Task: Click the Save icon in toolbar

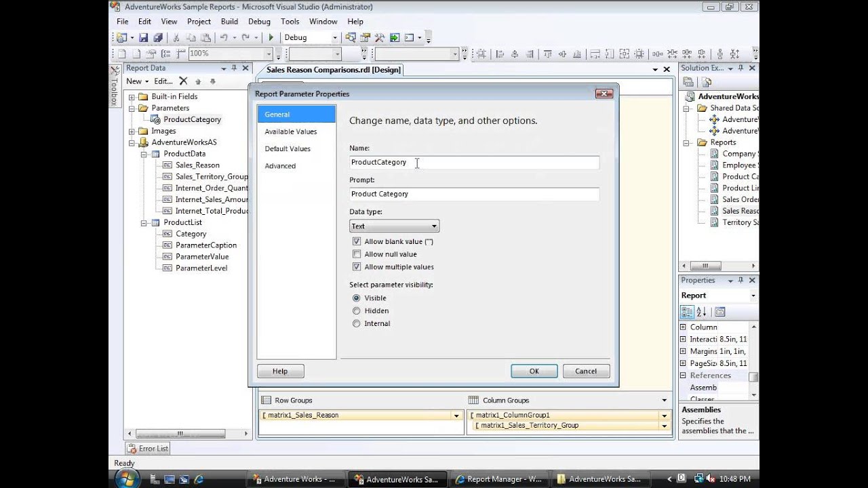Action: click(x=143, y=38)
